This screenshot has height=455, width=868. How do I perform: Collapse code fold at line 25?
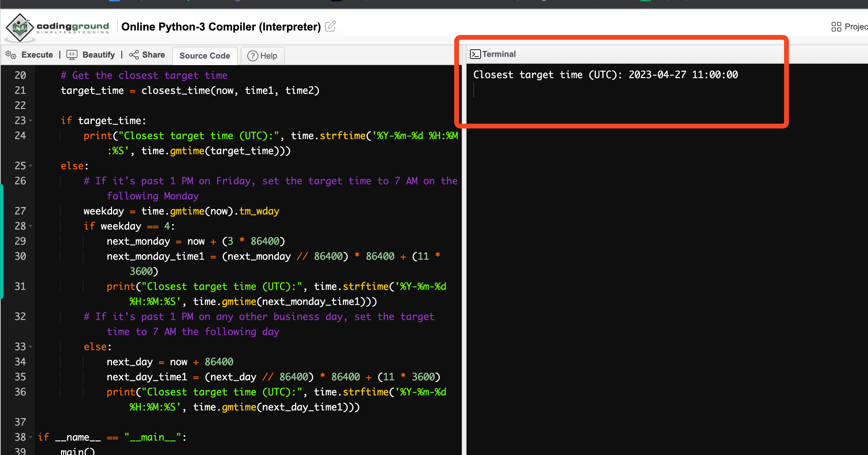pos(31,166)
